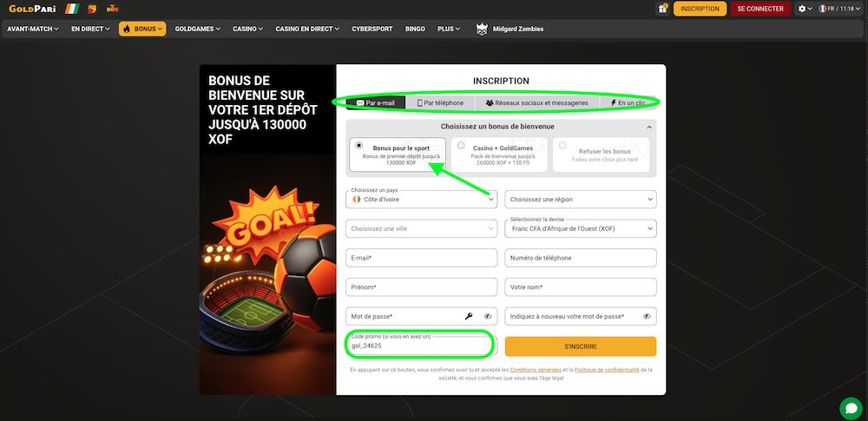This screenshot has width=868, height=421.
Task: Focus the Numéro de téléphone field
Action: [x=581, y=258]
